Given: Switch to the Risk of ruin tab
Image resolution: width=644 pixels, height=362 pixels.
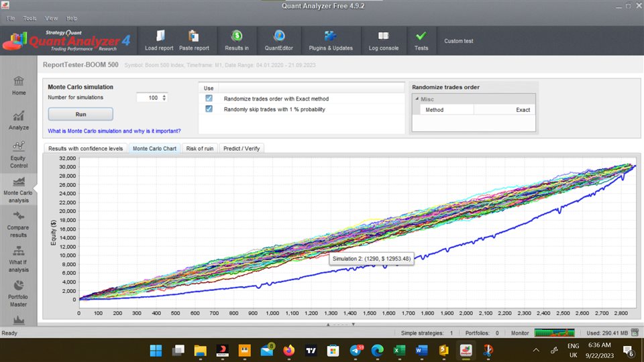Looking at the screenshot, I should [200, 148].
